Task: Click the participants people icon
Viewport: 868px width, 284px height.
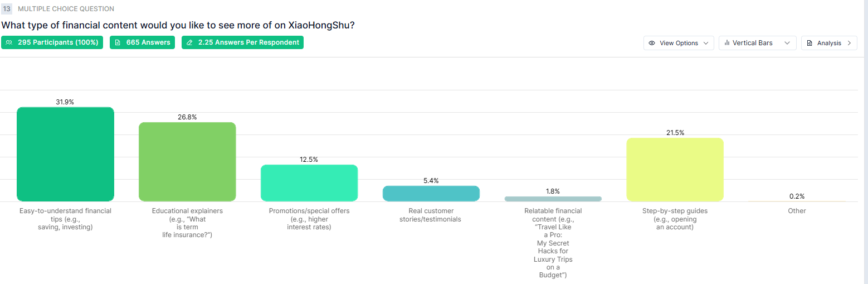Action: click(9, 42)
